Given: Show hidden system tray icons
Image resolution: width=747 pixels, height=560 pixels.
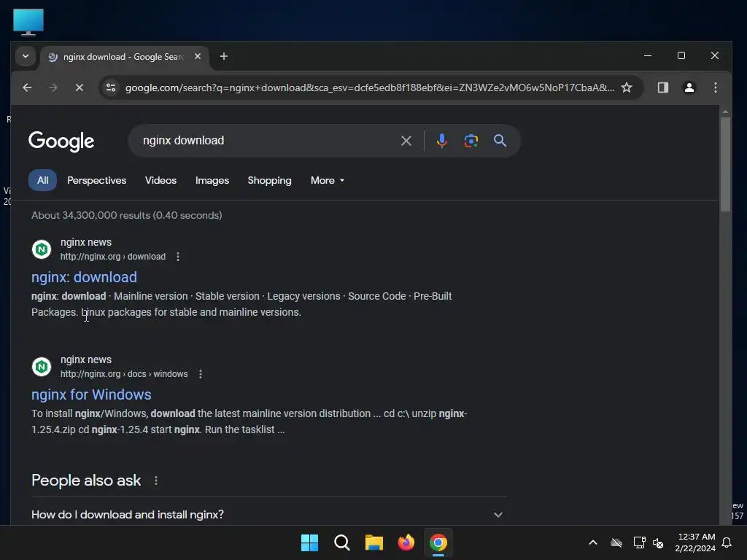Looking at the screenshot, I should tap(593, 542).
